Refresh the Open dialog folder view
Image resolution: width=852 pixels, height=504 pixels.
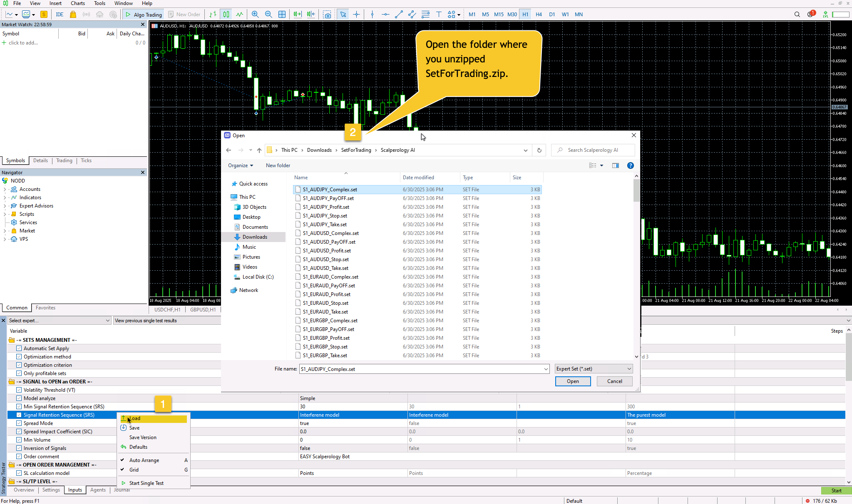tap(539, 150)
